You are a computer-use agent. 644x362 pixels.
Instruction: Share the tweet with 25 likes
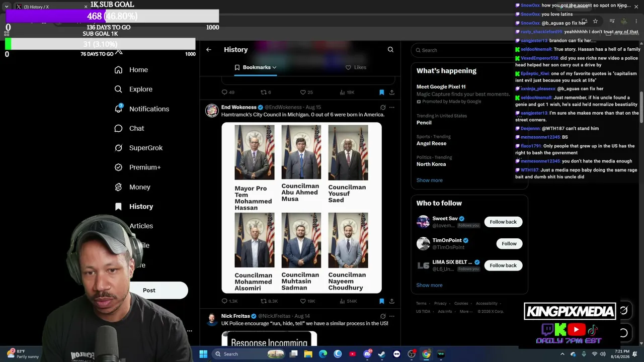pos(392,93)
